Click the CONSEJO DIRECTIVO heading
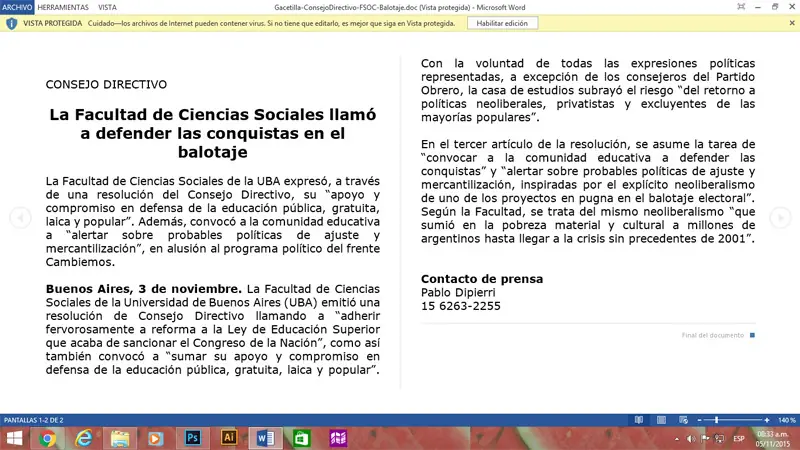The height and width of the screenshot is (450, 800). [106, 84]
